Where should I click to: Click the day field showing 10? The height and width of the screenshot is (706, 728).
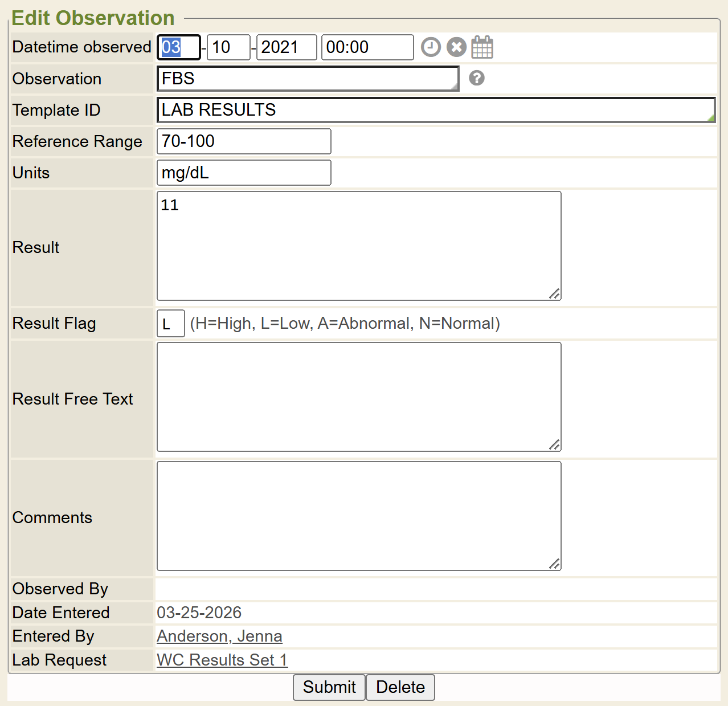[x=228, y=47]
